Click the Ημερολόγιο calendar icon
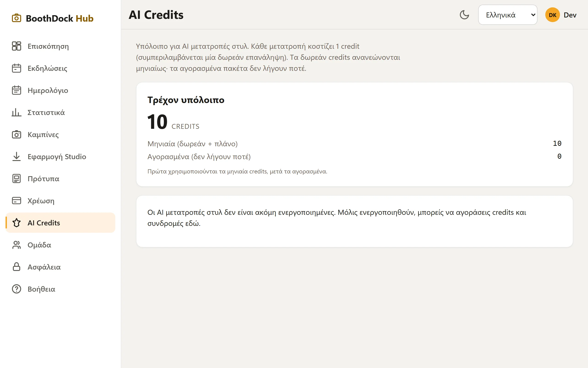Viewport: 588px width, 368px height. click(x=17, y=90)
